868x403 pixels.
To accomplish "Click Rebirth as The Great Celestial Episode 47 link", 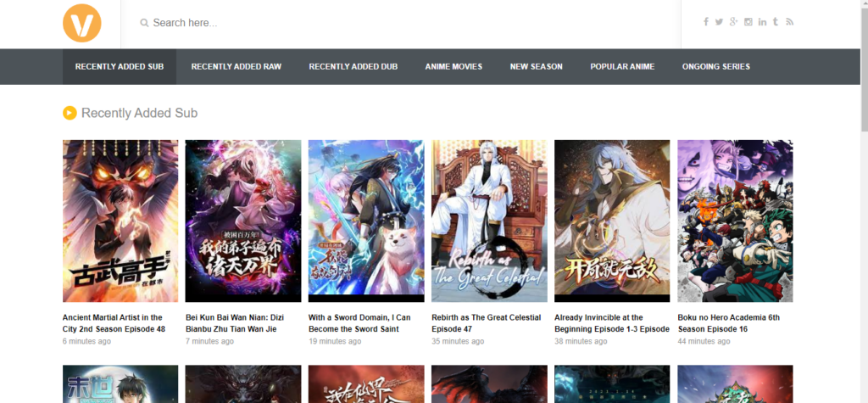I will point(487,323).
